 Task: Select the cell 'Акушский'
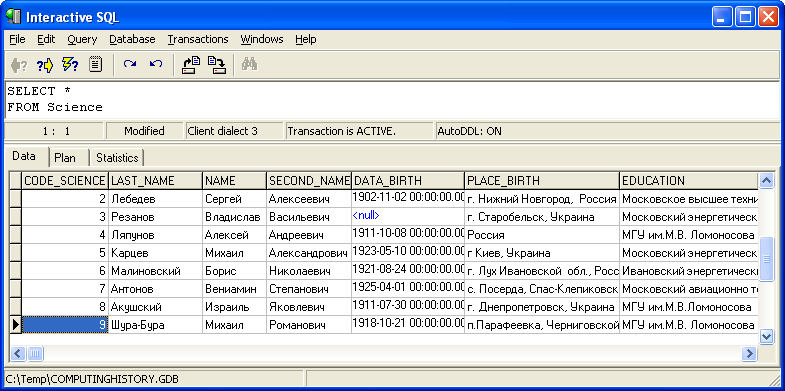coord(156,307)
